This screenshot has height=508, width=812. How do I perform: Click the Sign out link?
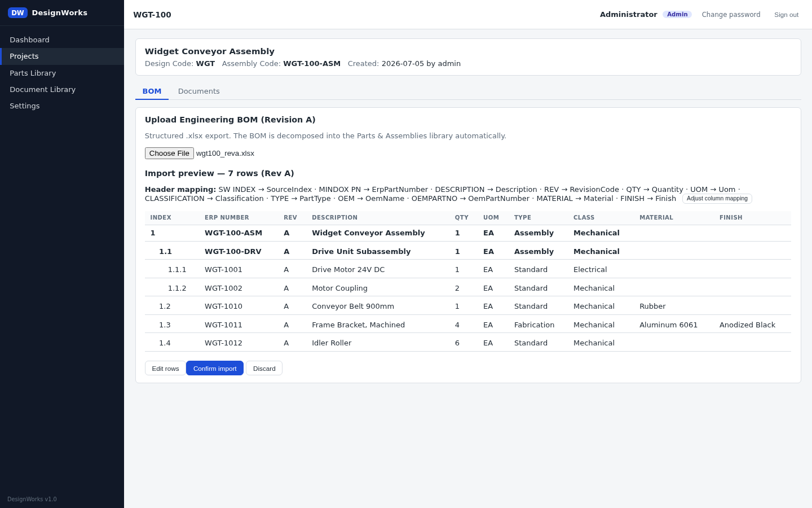786,15
